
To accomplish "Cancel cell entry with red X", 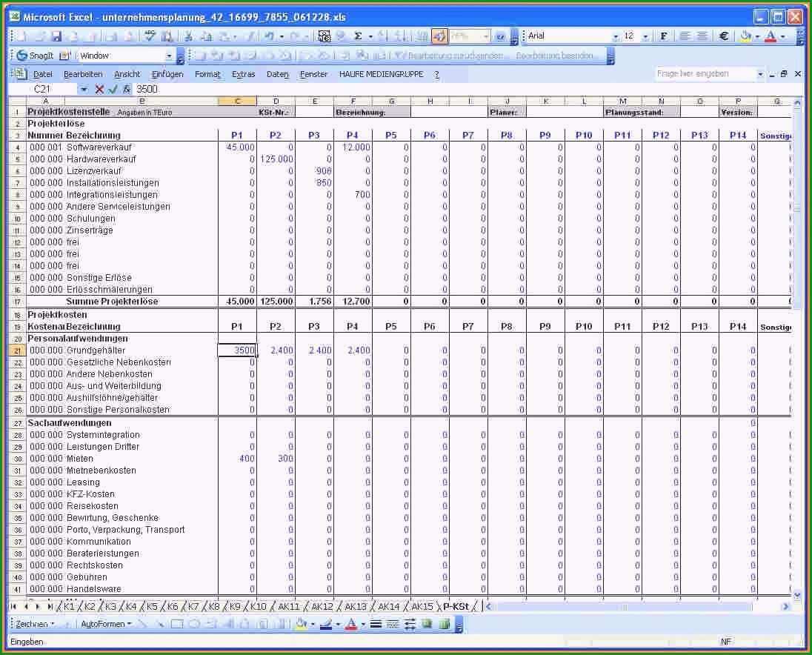I will (99, 89).
